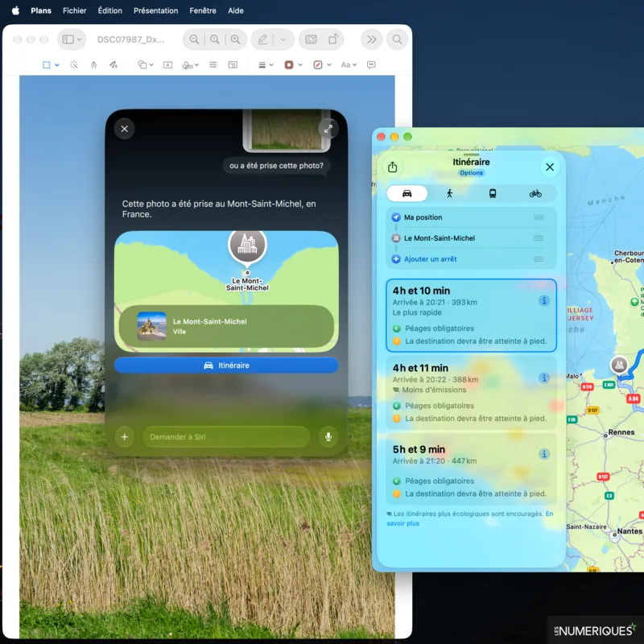The width and height of the screenshot is (644, 644).
Task: Open the line style dropdown
Action: click(266, 65)
